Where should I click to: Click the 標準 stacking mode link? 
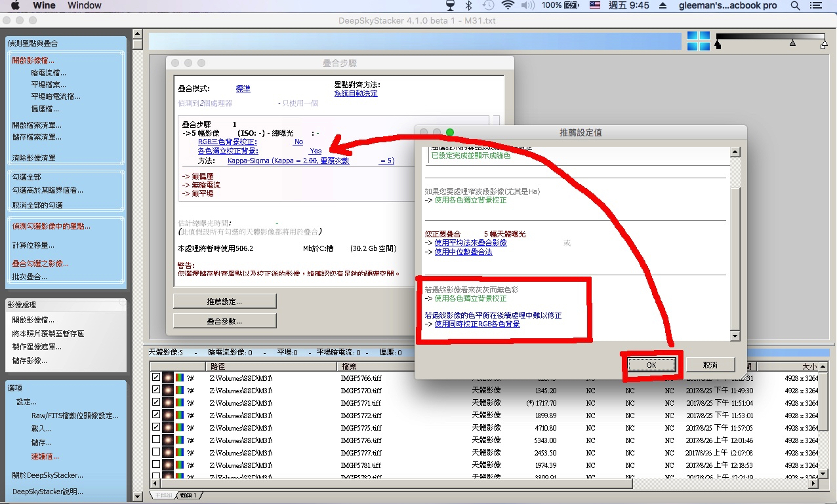click(x=243, y=88)
